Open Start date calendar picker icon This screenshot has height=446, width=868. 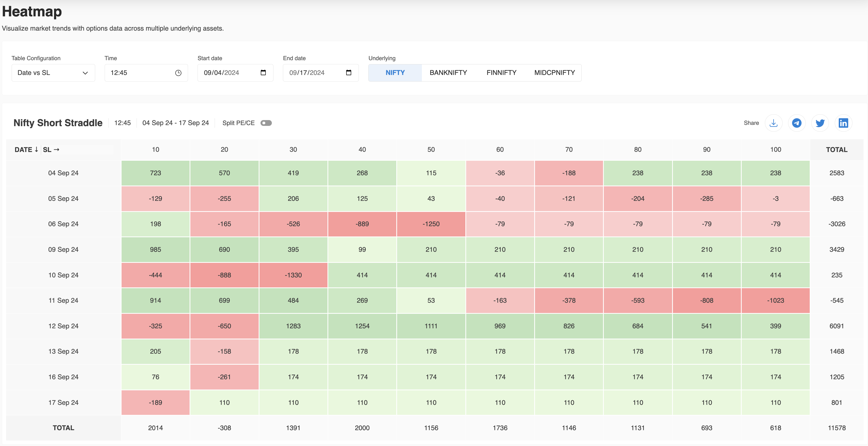click(263, 73)
